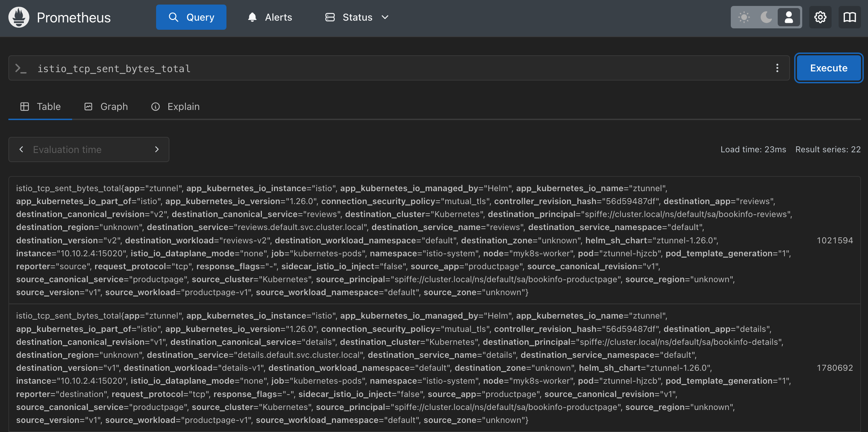Image resolution: width=868 pixels, height=432 pixels.
Task: Execute the query
Action: pyautogui.click(x=829, y=68)
